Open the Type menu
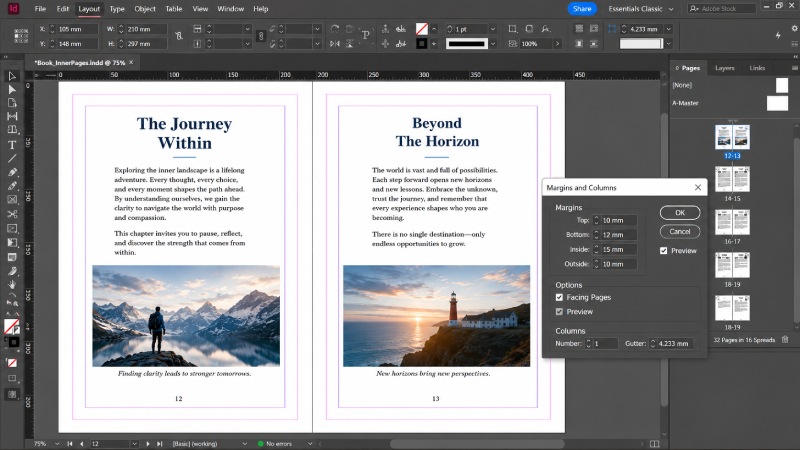Viewport: 800px width, 450px height. [x=117, y=9]
